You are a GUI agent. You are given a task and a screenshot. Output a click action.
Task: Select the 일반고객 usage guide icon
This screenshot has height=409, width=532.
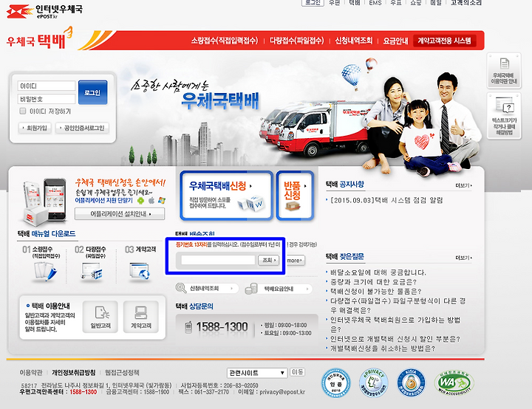[100, 317]
